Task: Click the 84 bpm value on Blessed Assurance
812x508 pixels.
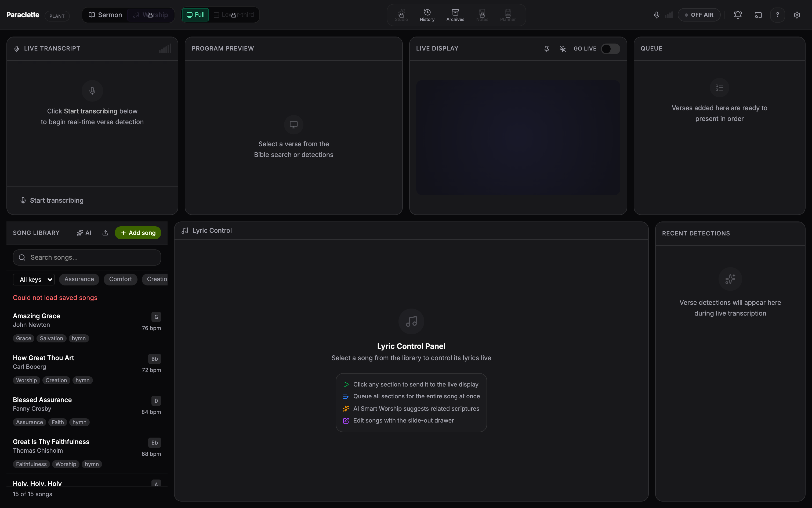Action: tap(151, 412)
